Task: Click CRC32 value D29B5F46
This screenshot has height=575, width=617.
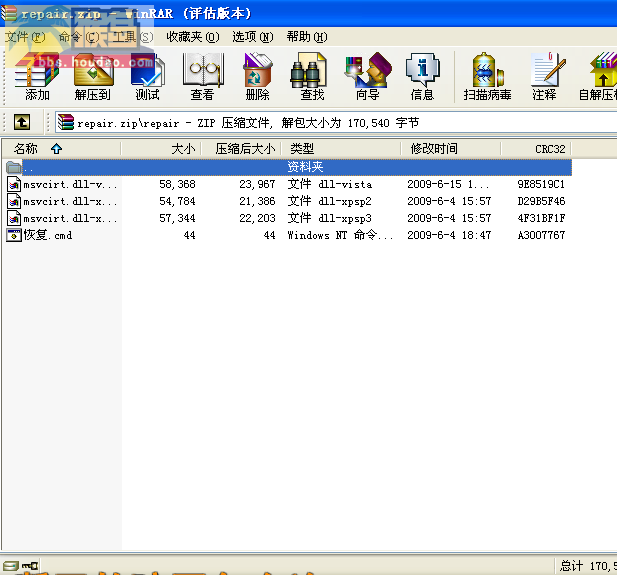Action: click(541, 201)
